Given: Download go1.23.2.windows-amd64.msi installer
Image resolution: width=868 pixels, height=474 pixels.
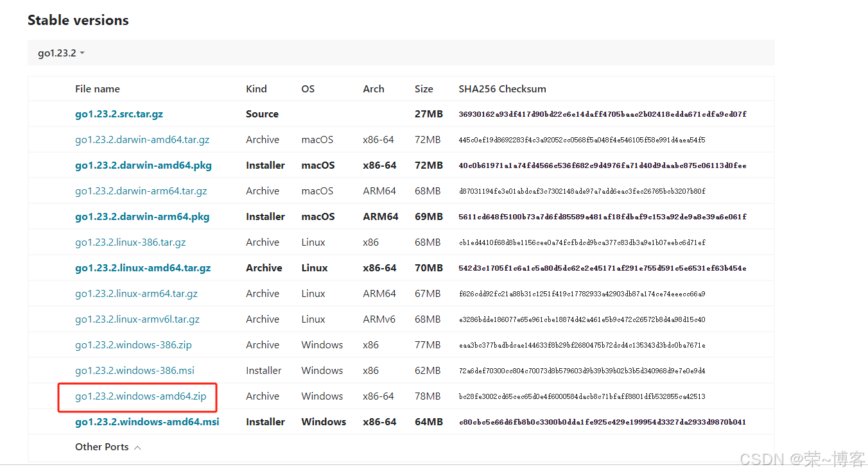Looking at the screenshot, I should pyautogui.click(x=147, y=422).
